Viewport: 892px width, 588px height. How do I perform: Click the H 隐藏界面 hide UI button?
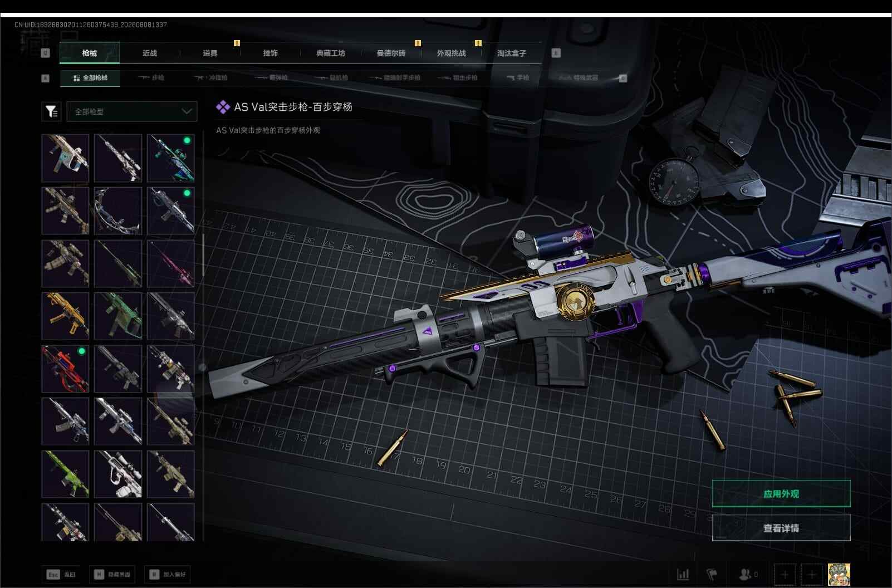(113, 574)
